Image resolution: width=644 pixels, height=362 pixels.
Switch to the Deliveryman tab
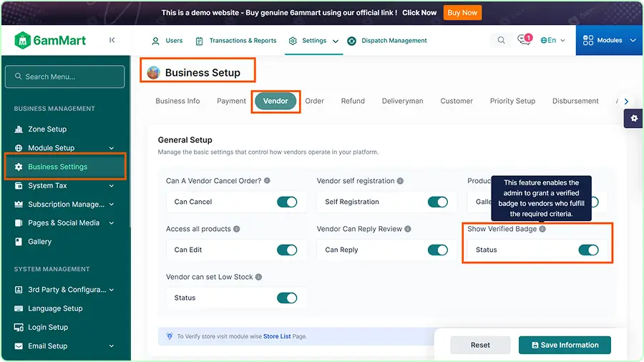[x=402, y=101]
